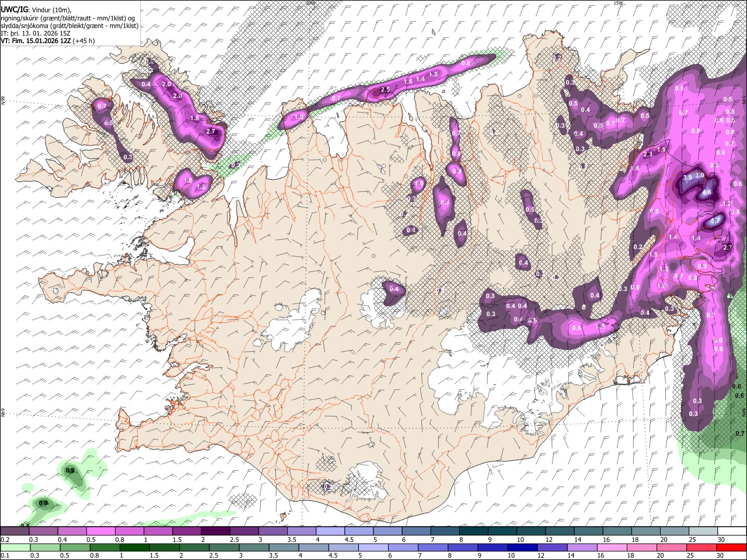Select the 1–1.5 darkest green rain legend swatch
Image resolution: width=747 pixels, height=560 pixels.
[134, 547]
